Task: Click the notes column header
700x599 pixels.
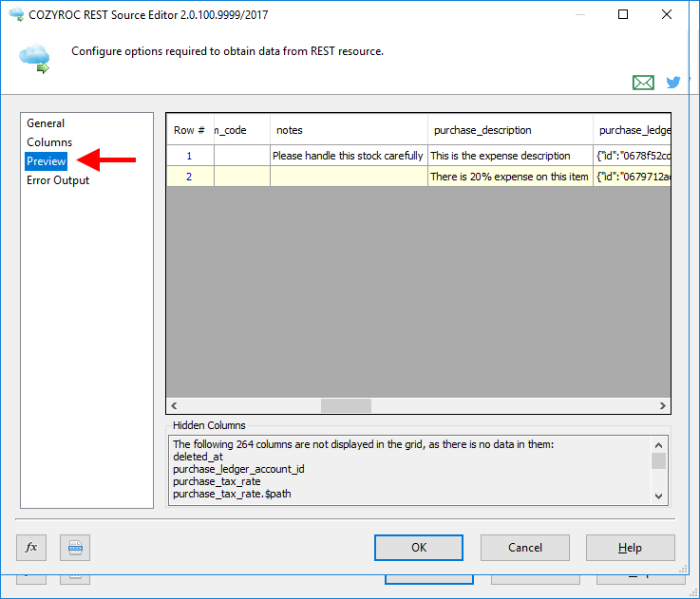Action: pyautogui.click(x=349, y=130)
